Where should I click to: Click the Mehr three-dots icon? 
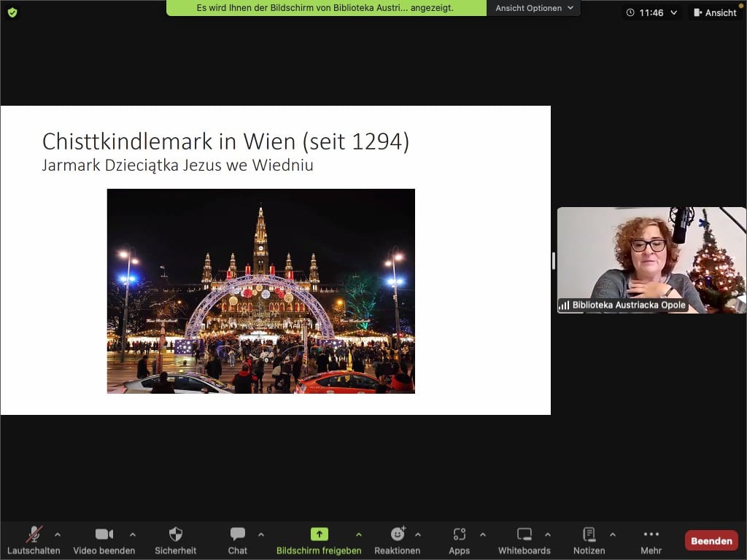651,534
